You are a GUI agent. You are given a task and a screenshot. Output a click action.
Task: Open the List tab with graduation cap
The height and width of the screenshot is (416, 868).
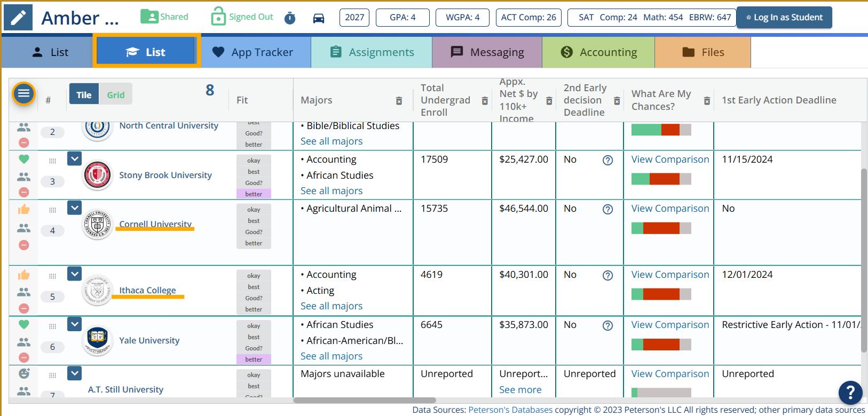pos(146,52)
